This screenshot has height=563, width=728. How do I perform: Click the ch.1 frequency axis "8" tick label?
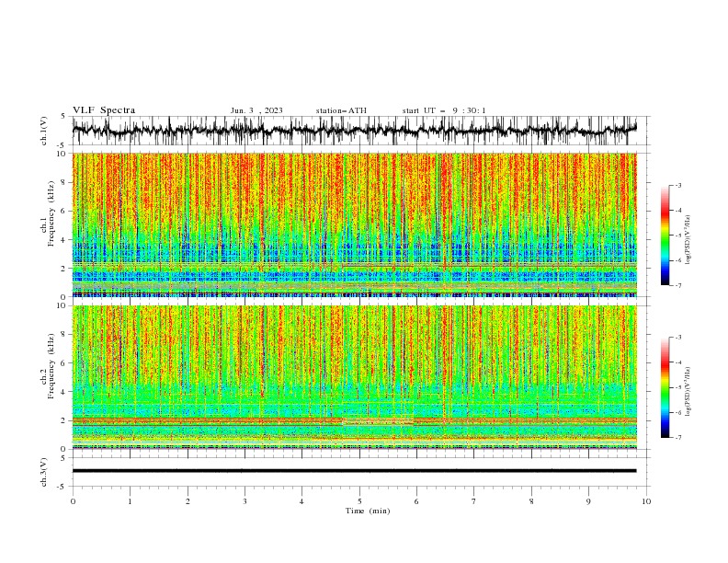(64, 182)
